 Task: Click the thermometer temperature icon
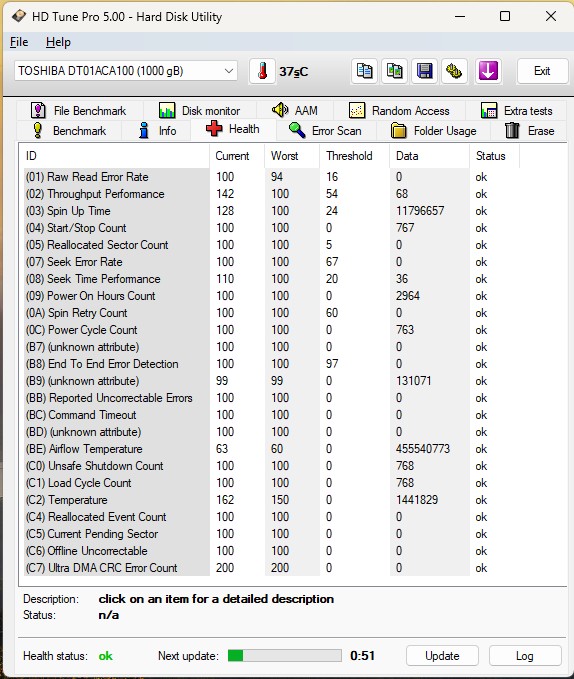[262, 71]
